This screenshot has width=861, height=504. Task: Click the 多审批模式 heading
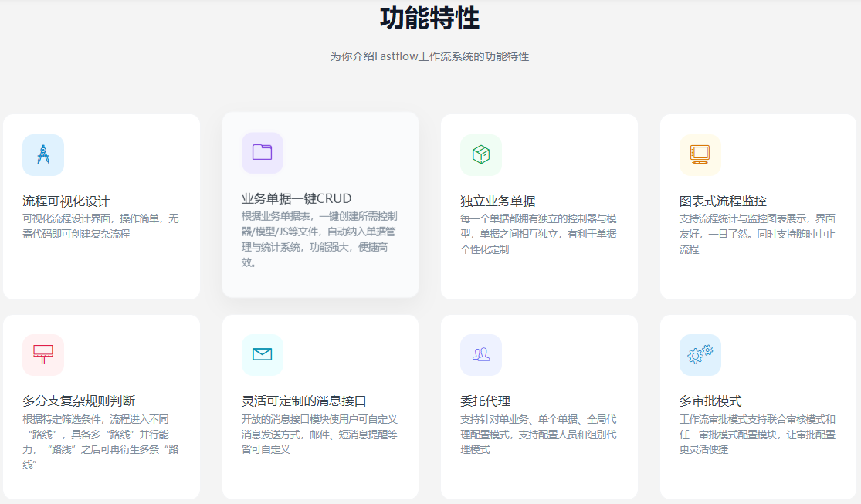710,401
